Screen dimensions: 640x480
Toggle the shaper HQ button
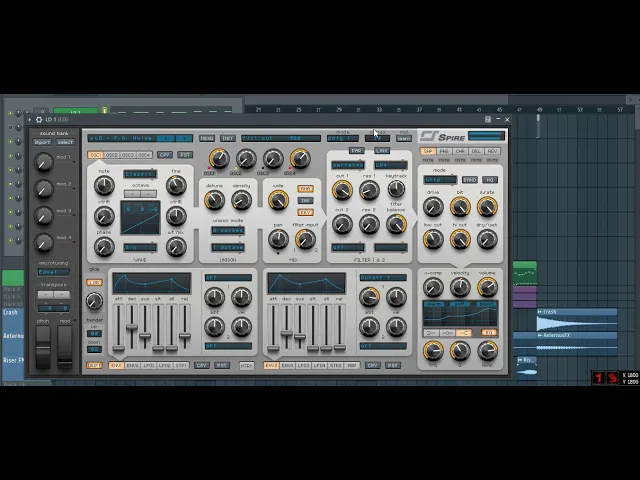click(490, 180)
